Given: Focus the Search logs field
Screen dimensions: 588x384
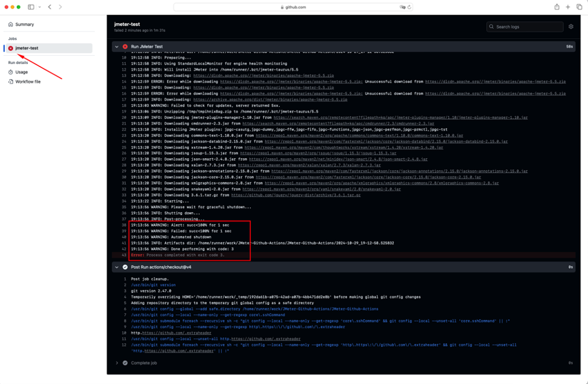Looking at the screenshot, I should tap(525, 26).
